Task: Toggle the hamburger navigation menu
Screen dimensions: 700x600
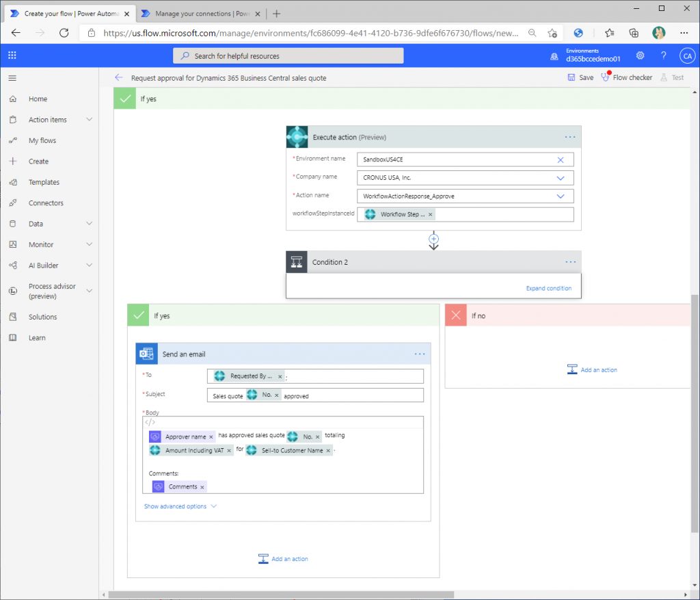Action: [x=12, y=78]
